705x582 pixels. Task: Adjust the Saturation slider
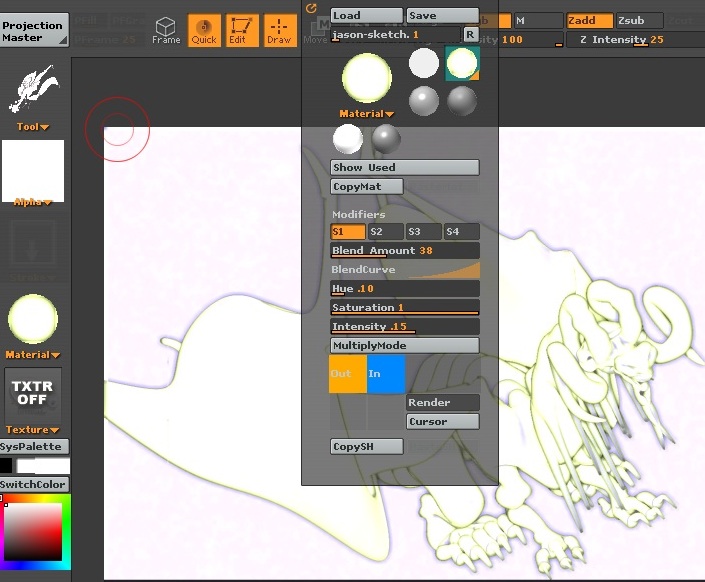[405, 307]
